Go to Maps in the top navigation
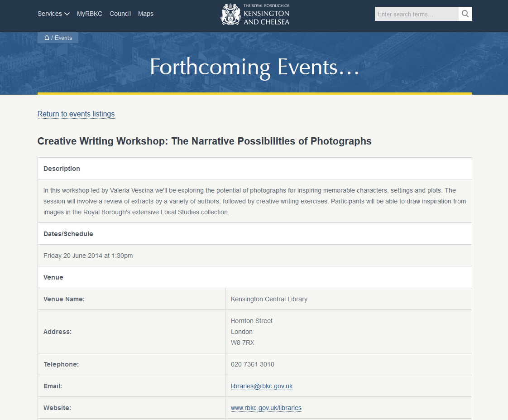This screenshot has height=420, width=508. (146, 14)
